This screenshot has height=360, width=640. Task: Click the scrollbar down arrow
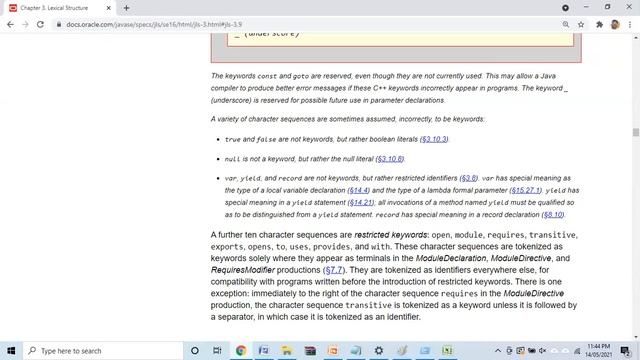point(636,337)
